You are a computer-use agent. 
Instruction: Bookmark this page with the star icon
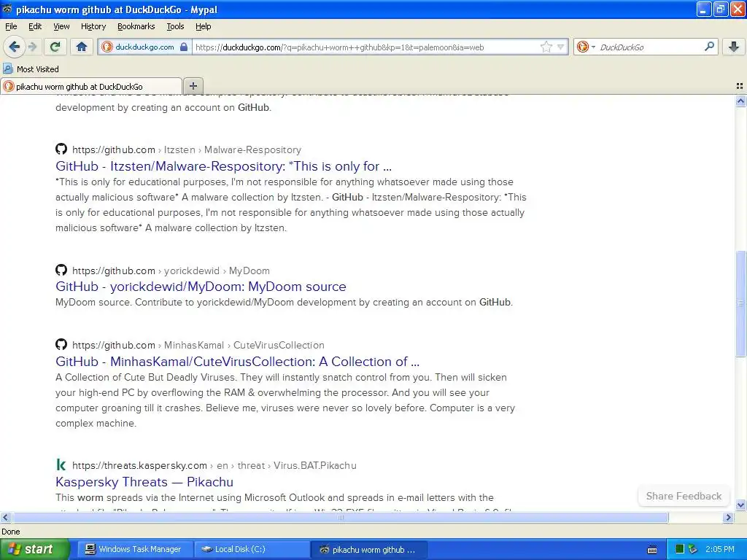tap(546, 47)
